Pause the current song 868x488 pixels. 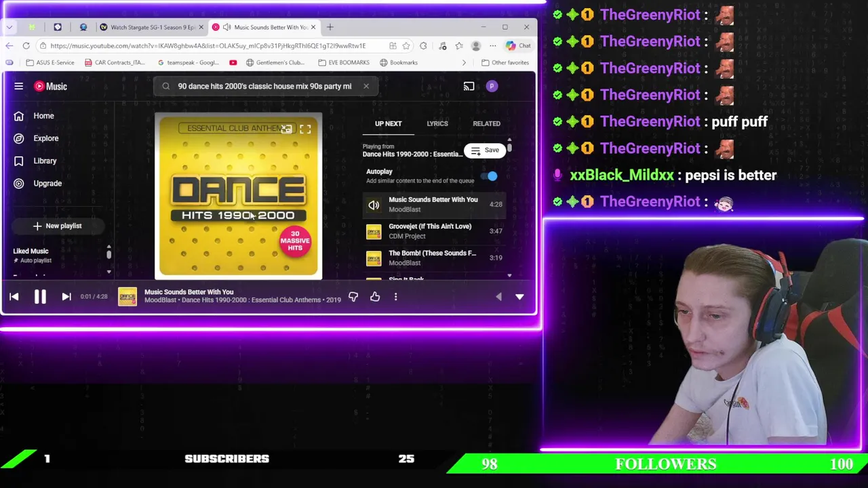40,297
